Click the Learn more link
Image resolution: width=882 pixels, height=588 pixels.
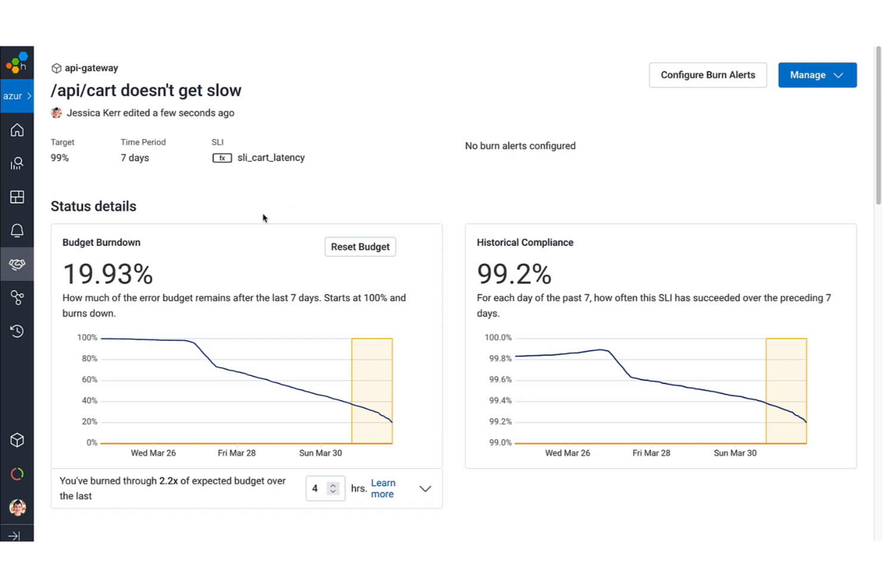(x=383, y=488)
